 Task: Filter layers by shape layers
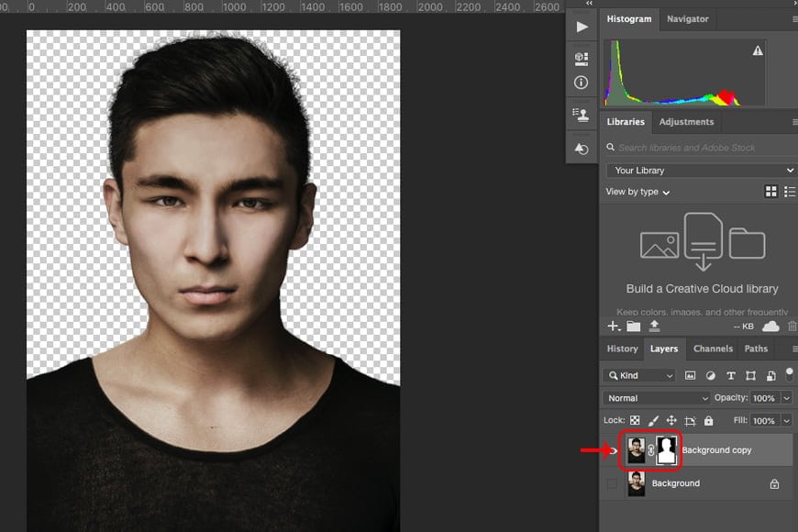click(x=750, y=376)
